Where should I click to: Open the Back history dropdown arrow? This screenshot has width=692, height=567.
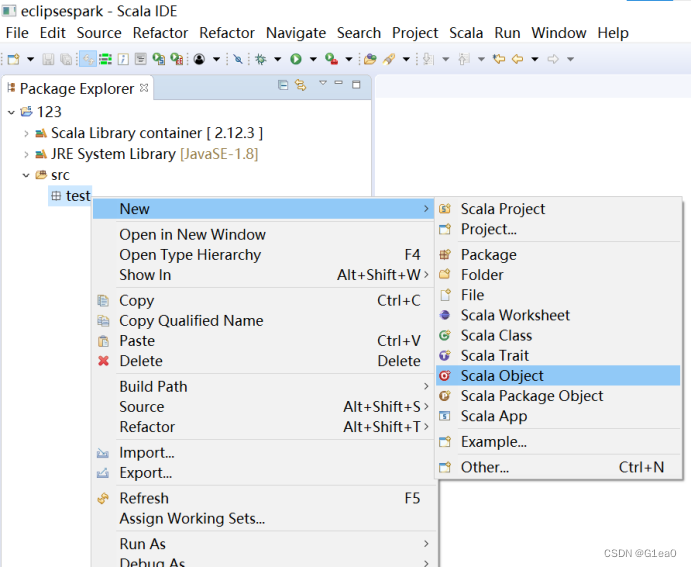[x=534, y=59]
